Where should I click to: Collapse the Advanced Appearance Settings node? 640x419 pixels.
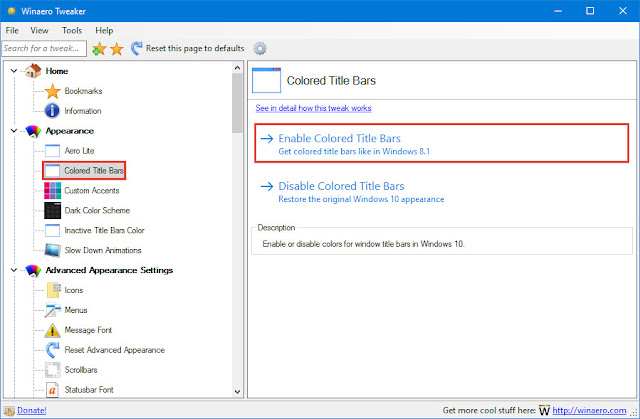(14, 270)
